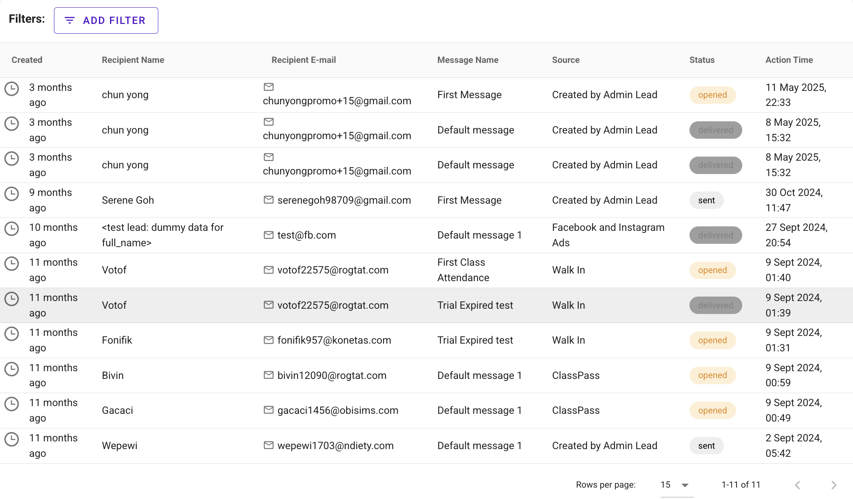Click the clock icon in the Serene Goh row

coord(11,194)
